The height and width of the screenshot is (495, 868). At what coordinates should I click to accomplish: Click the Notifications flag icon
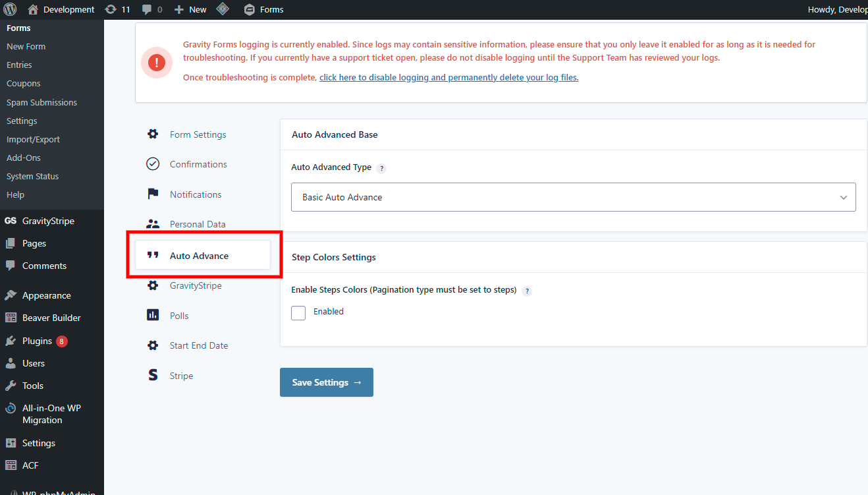(x=153, y=194)
